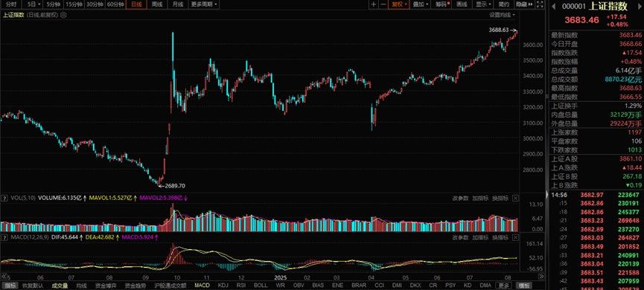Open 设置均线 dropdown

pyautogui.click(x=502, y=15)
